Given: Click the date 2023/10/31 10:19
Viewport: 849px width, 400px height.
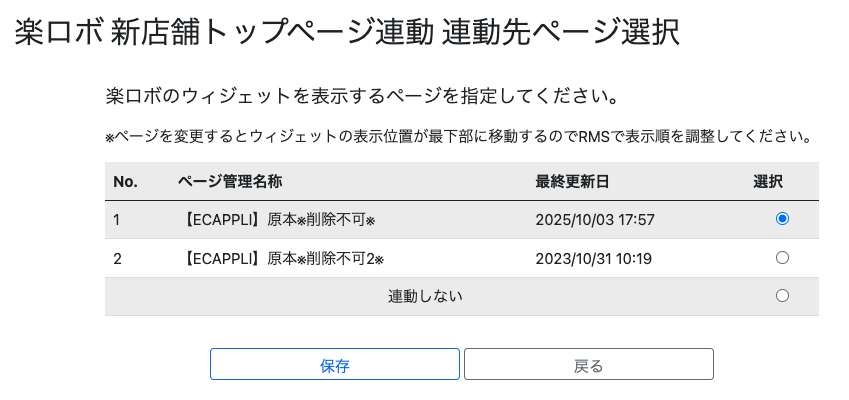Looking at the screenshot, I should click(x=594, y=259).
